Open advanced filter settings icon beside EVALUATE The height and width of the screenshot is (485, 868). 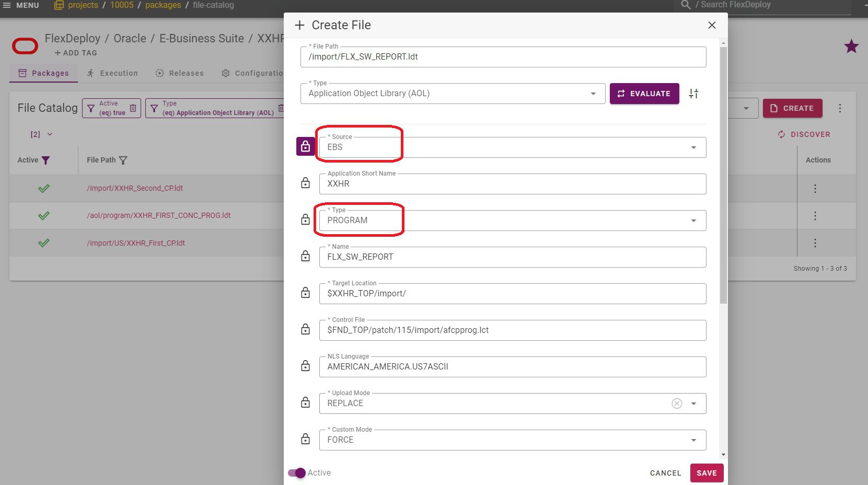pos(694,94)
